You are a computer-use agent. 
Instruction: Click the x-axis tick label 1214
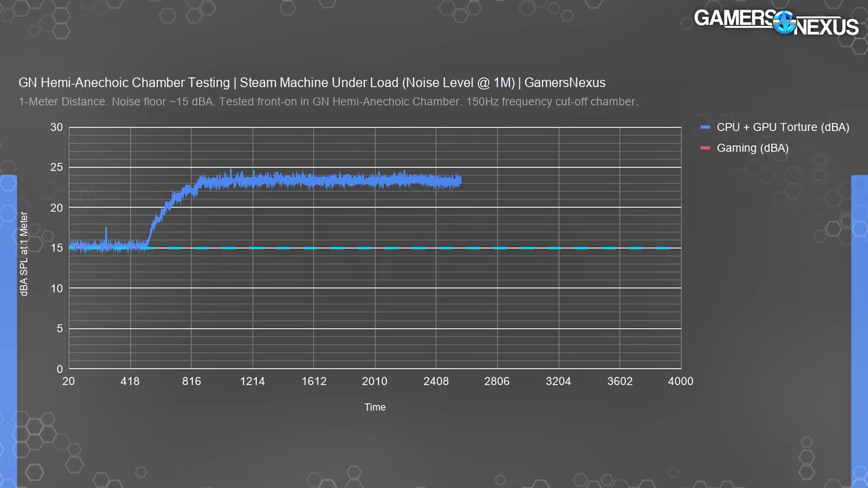tap(252, 382)
